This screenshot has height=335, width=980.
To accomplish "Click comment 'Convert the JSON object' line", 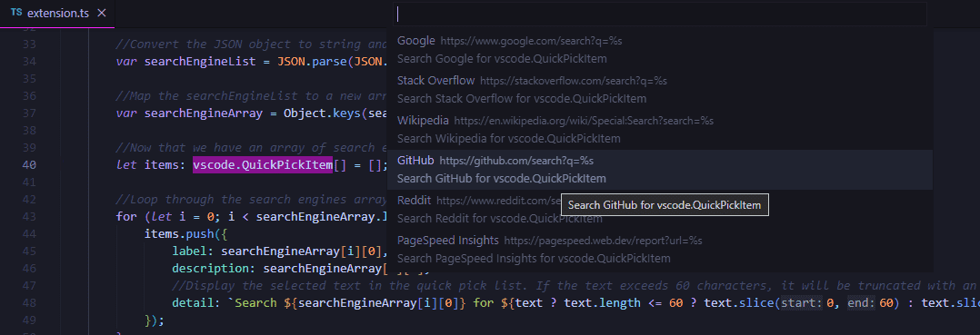I will coord(252,44).
